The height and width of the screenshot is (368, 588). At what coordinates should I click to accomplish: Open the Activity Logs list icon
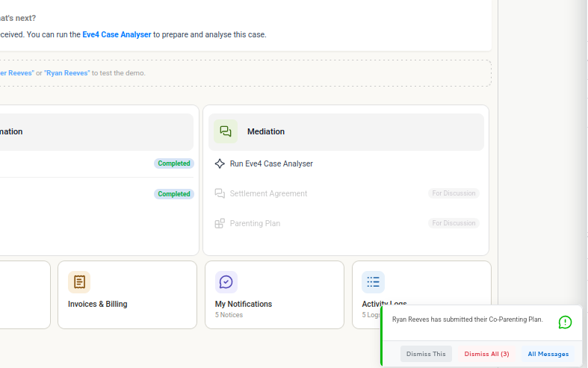[x=373, y=282]
